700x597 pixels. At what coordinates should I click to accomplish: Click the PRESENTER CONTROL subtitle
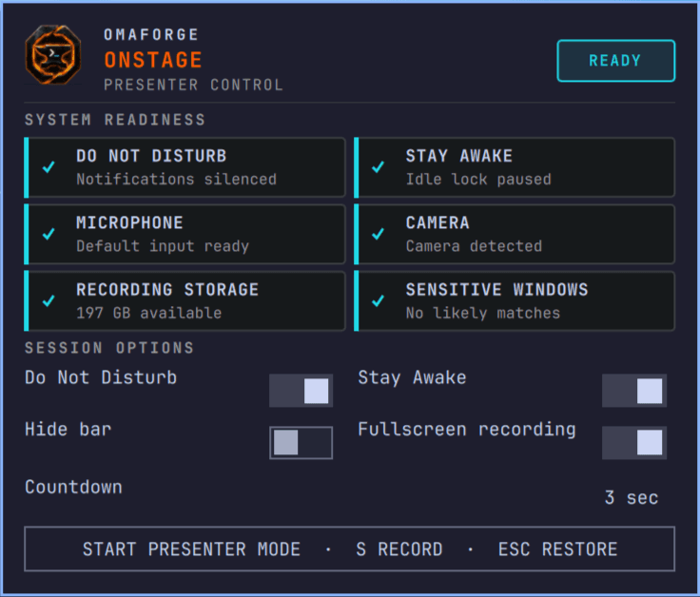click(x=194, y=85)
